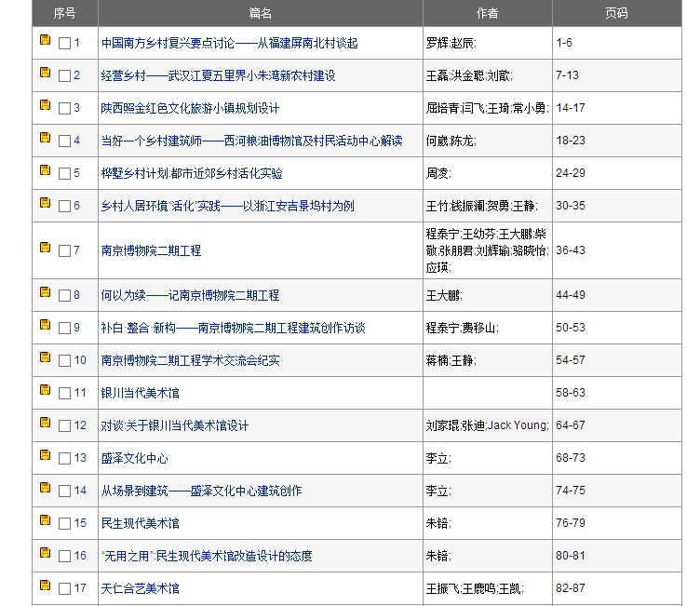Check the checkbox for article 12
700x606 pixels.
coord(65,426)
